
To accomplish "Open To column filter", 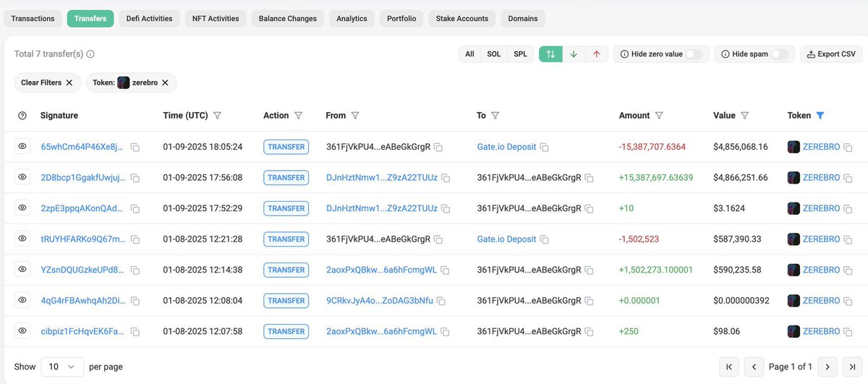I will [495, 116].
